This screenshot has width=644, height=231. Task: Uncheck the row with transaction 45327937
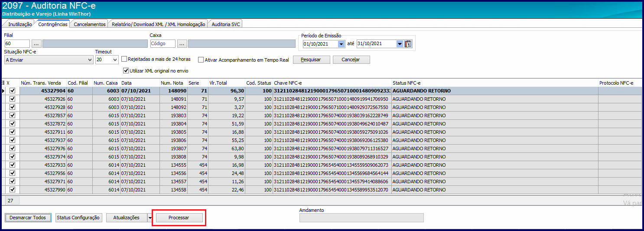[12, 140]
